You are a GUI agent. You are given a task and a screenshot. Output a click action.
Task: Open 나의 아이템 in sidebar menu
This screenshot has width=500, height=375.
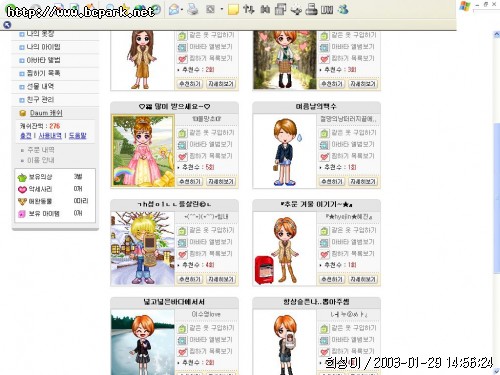[43, 47]
